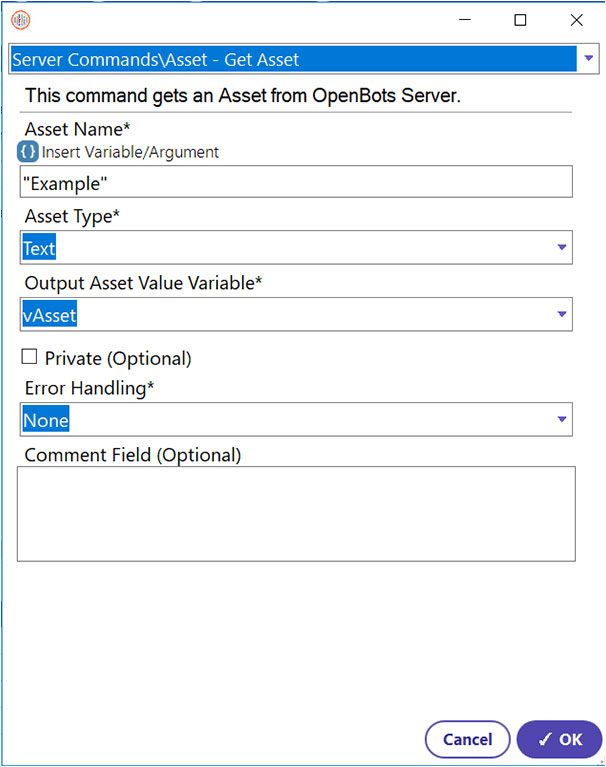Expand the Asset Type dropdown arrow

[x=561, y=248]
